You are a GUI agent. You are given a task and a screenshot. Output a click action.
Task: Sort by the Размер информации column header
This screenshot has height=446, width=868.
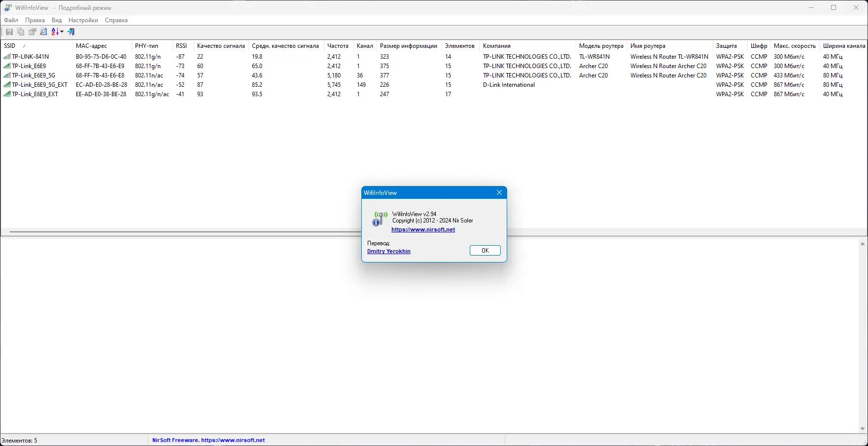(x=409, y=46)
